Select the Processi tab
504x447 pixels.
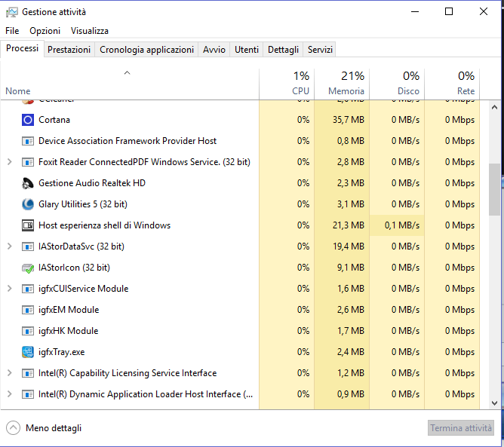(x=22, y=48)
